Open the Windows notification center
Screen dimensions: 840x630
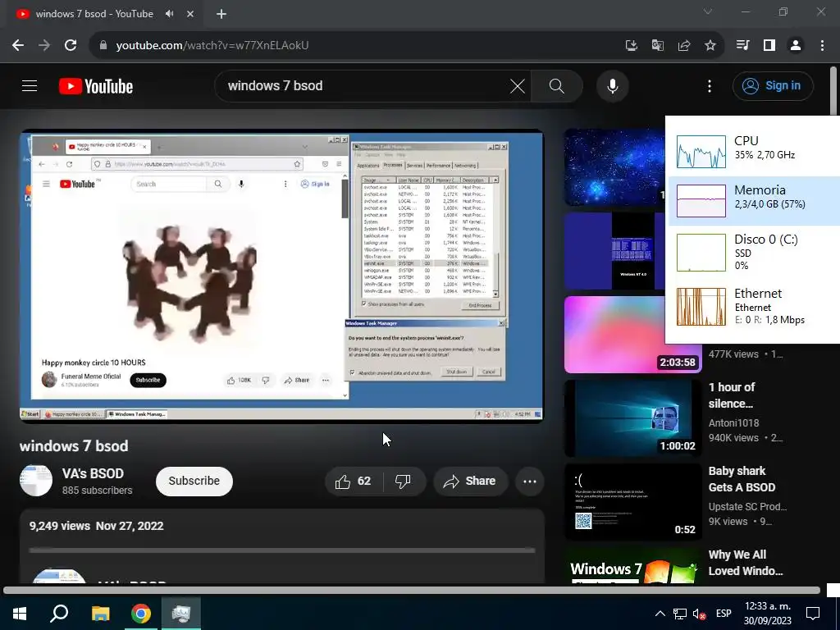pyautogui.click(x=813, y=614)
